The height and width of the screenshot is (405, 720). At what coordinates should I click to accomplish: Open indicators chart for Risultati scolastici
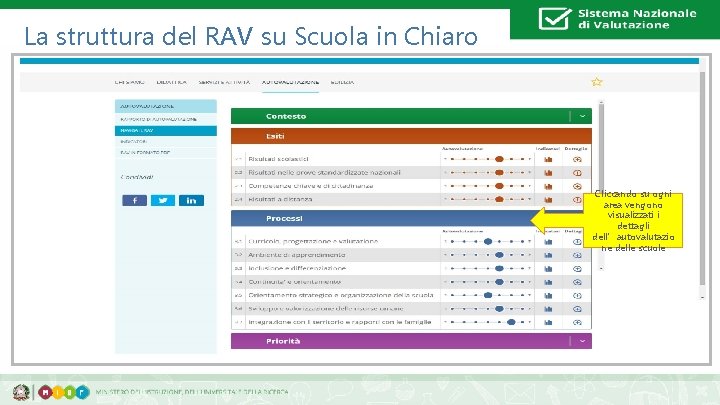548,159
